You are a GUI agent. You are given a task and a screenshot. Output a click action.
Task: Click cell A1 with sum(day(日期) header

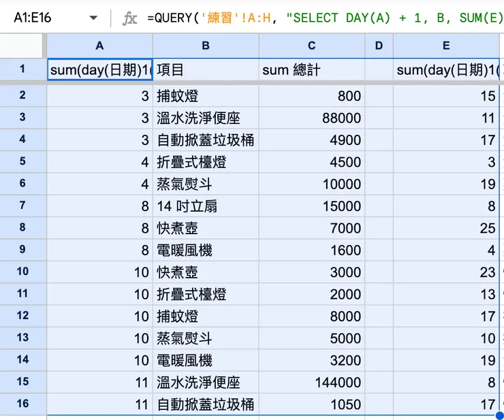(100, 69)
